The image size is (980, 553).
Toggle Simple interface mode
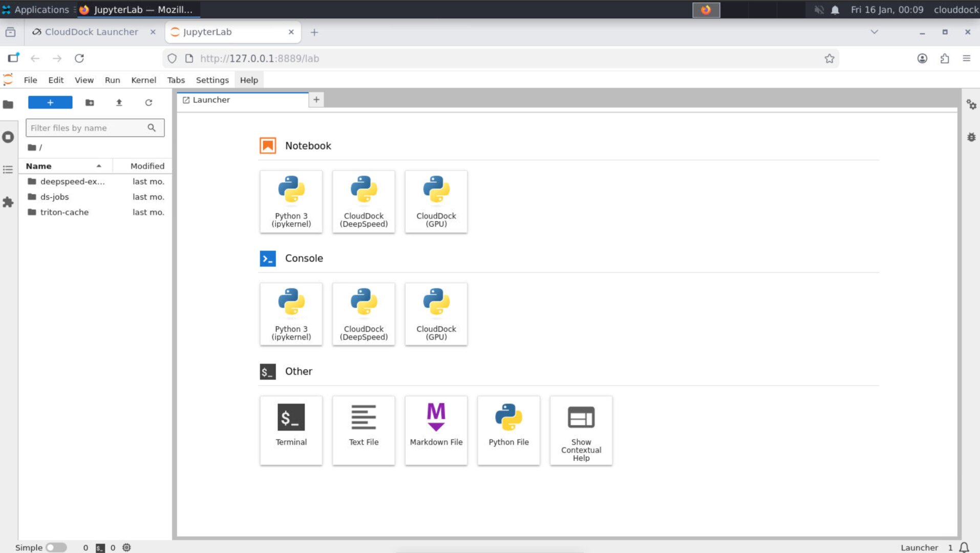56,547
